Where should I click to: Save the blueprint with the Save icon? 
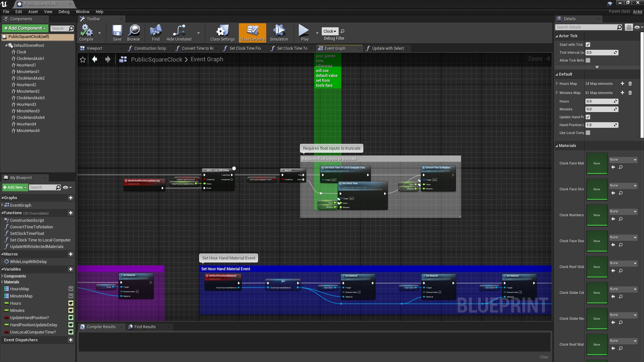(x=117, y=33)
